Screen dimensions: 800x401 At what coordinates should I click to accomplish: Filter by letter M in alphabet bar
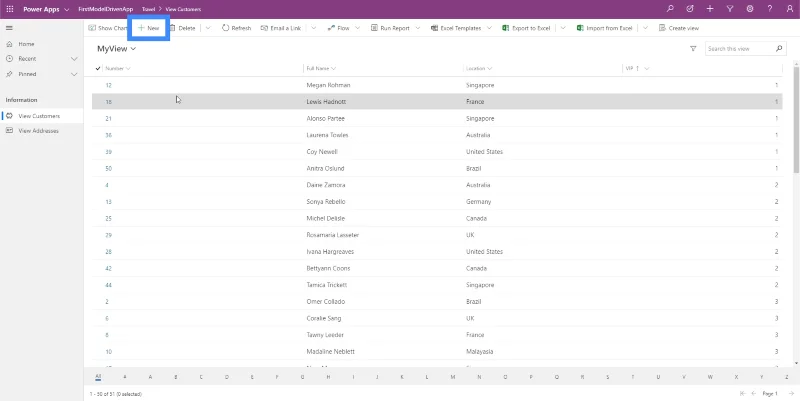(x=453, y=377)
